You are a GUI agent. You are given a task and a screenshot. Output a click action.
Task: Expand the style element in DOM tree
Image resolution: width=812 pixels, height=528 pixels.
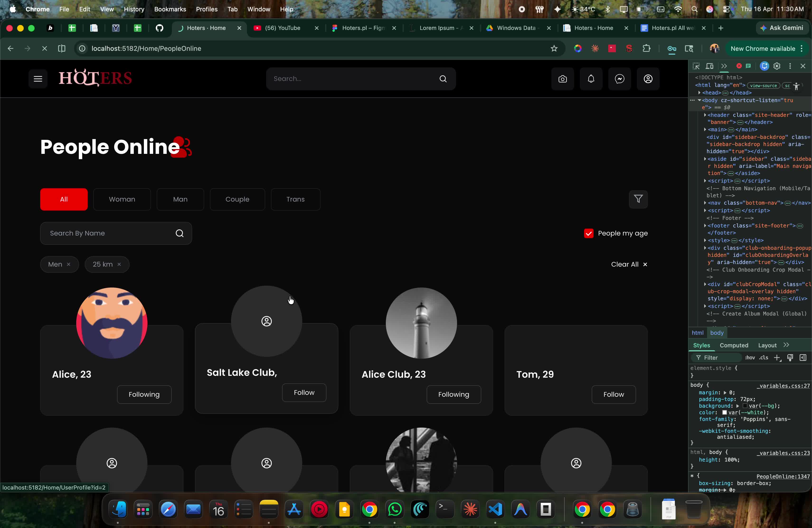tap(705, 240)
